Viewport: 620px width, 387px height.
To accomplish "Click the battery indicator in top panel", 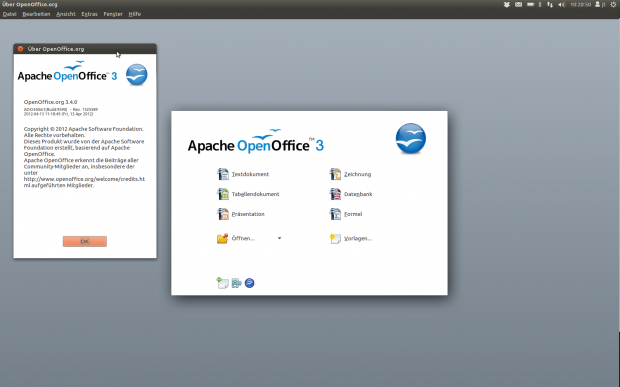I will pos(531,4).
